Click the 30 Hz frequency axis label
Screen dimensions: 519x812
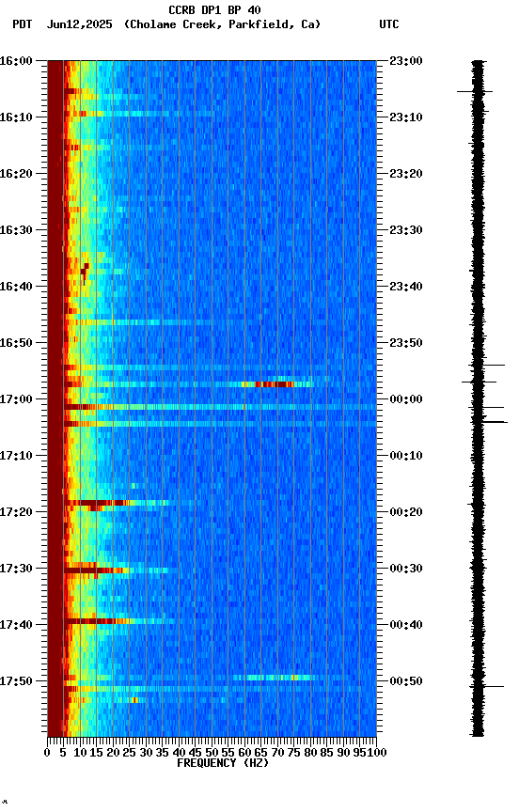146,753
